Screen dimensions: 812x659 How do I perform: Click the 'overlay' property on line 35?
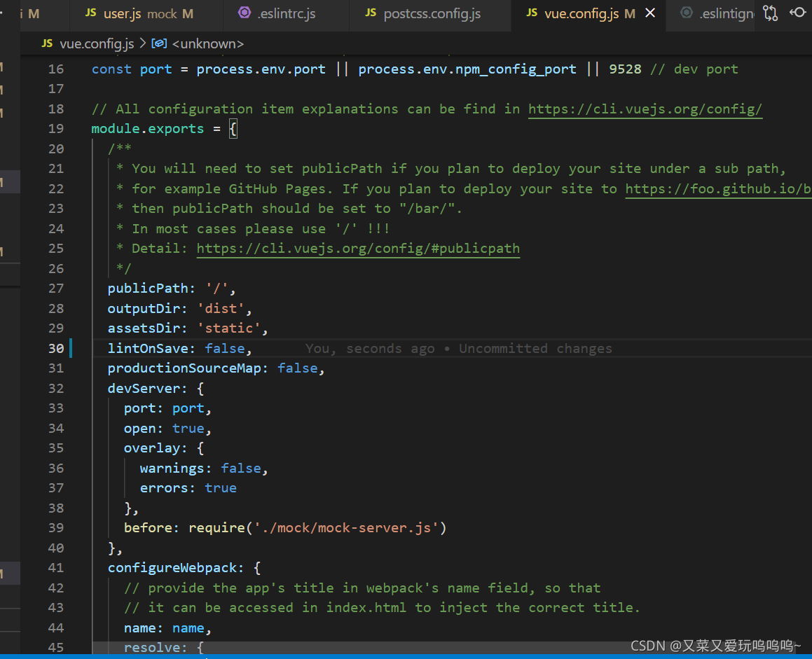pos(152,448)
